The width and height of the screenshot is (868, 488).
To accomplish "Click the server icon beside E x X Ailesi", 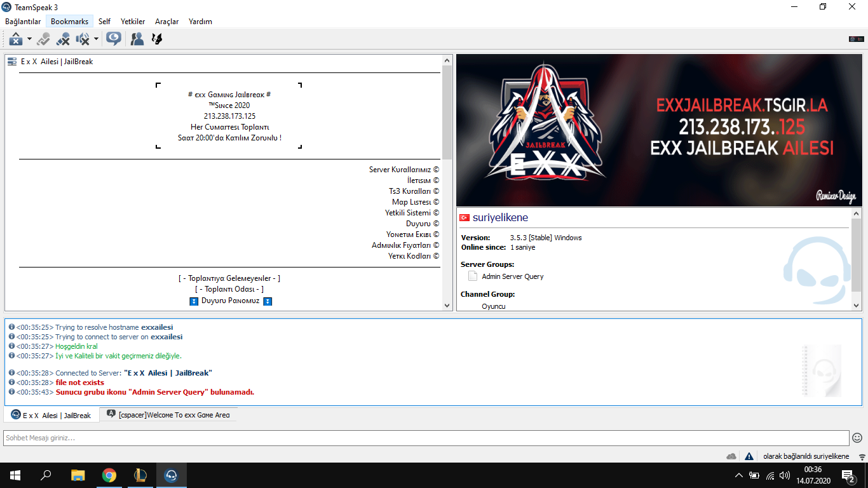I will pos(12,62).
